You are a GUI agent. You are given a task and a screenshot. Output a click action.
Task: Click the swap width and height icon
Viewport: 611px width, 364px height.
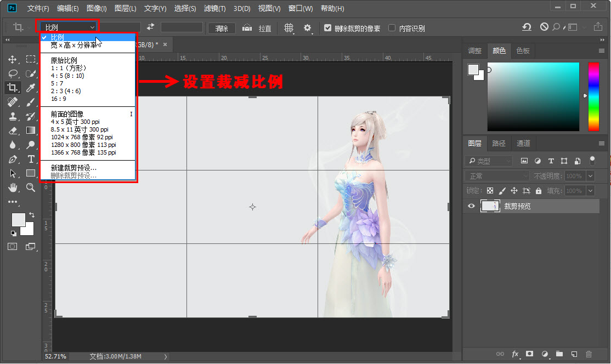coord(150,27)
